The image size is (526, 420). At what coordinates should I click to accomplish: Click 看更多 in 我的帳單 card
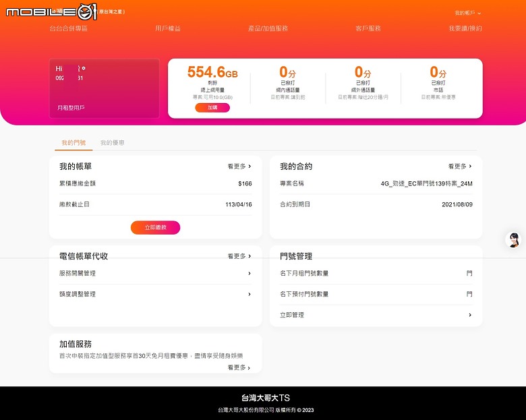(239, 167)
